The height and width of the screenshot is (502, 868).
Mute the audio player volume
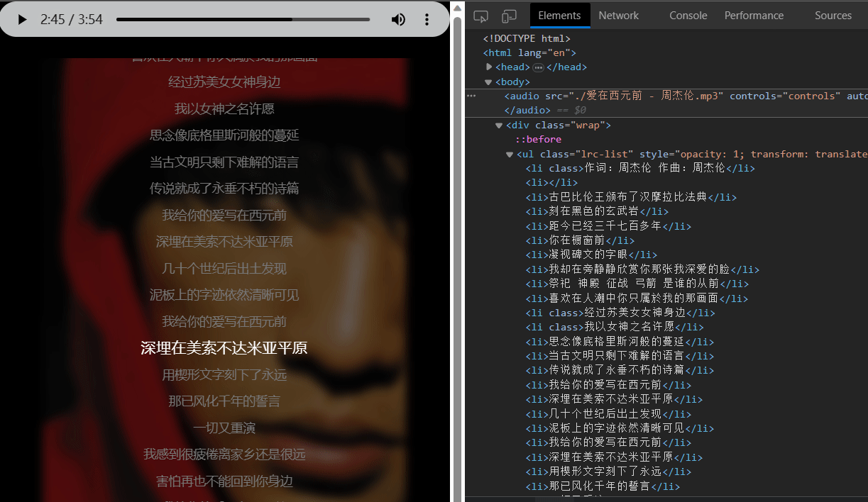(399, 19)
